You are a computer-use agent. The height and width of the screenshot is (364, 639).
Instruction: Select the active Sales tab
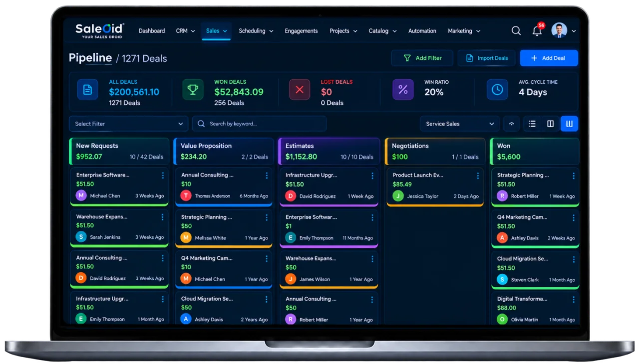pyautogui.click(x=216, y=31)
